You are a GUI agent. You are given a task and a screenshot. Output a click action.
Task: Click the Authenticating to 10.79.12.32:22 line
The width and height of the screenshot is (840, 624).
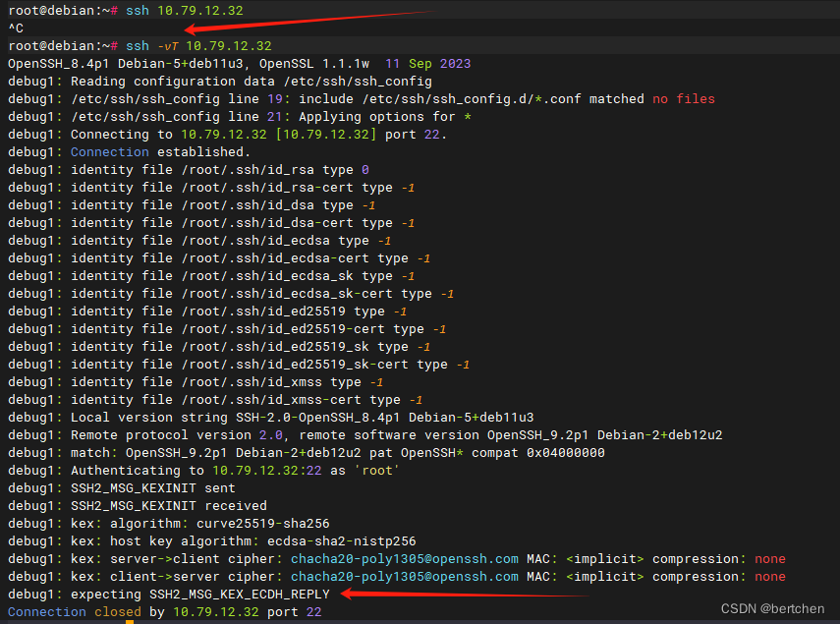click(206, 470)
